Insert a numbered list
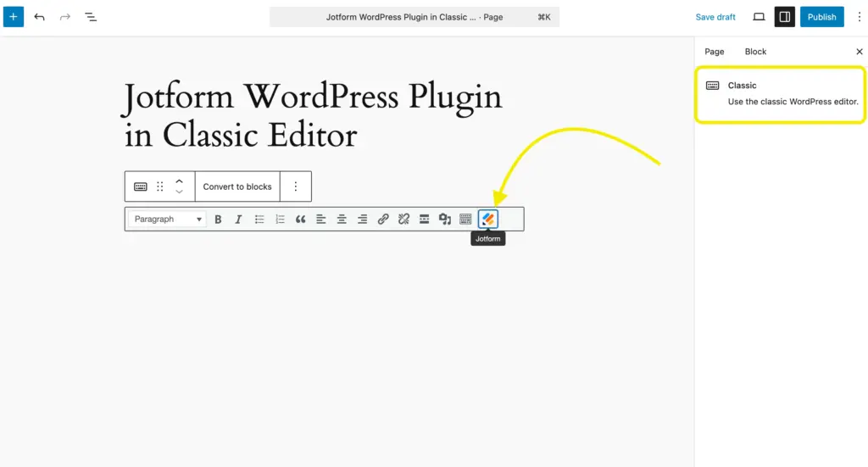 click(x=280, y=220)
